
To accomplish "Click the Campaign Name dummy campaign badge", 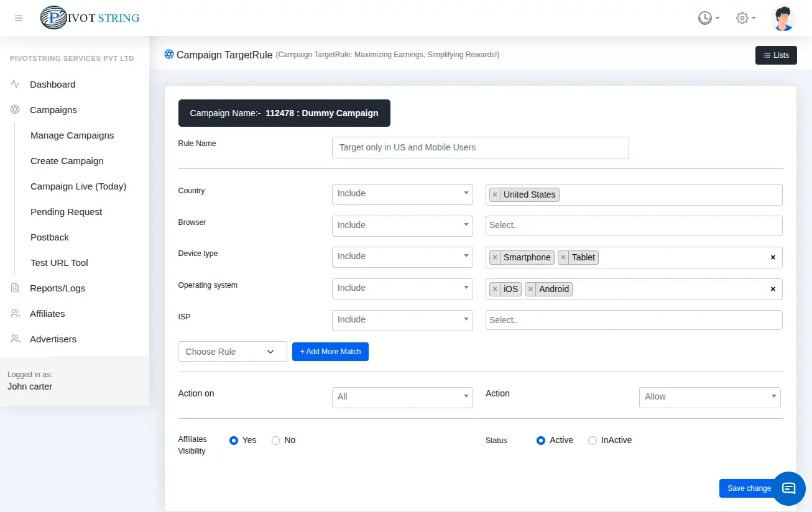I will (x=284, y=113).
